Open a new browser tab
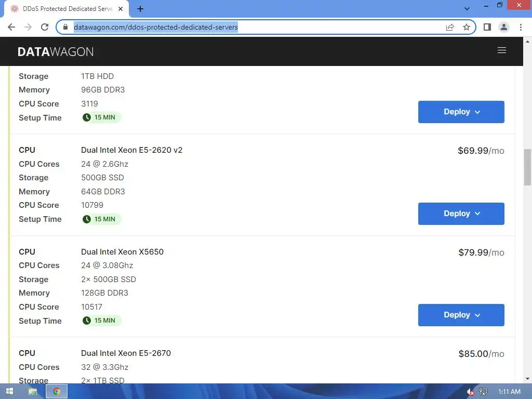This screenshot has height=399, width=532. pos(140,9)
